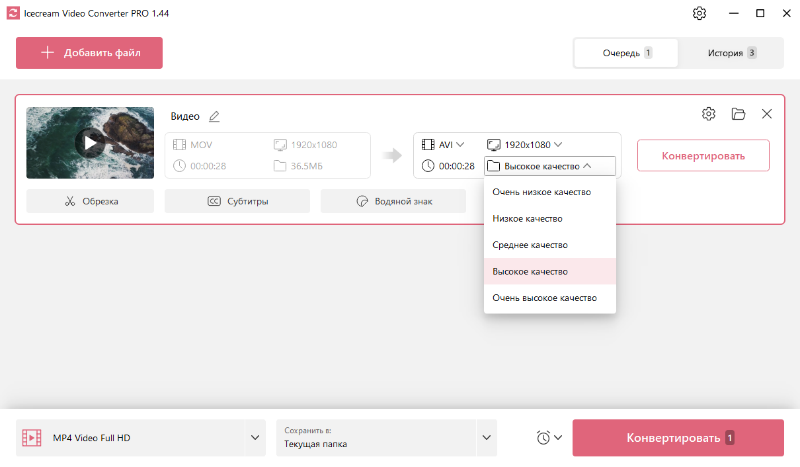
Task: Play the video thumbnail preview
Action: click(x=90, y=143)
